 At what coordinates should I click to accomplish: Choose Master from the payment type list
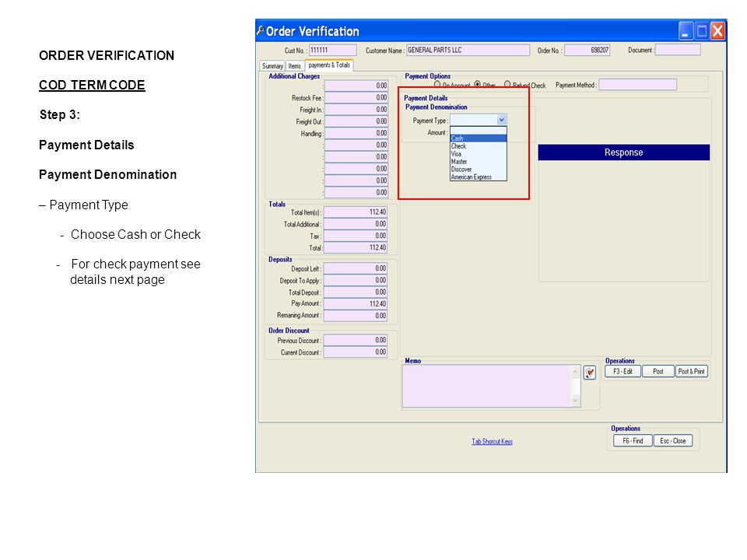pyautogui.click(x=479, y=162)
